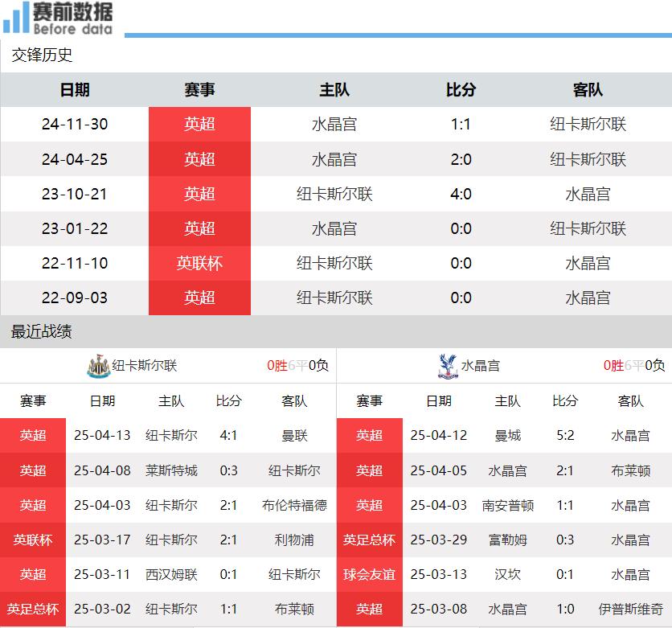
Task: Click the Crystal Palace crest icon
Action: (448, 366)
